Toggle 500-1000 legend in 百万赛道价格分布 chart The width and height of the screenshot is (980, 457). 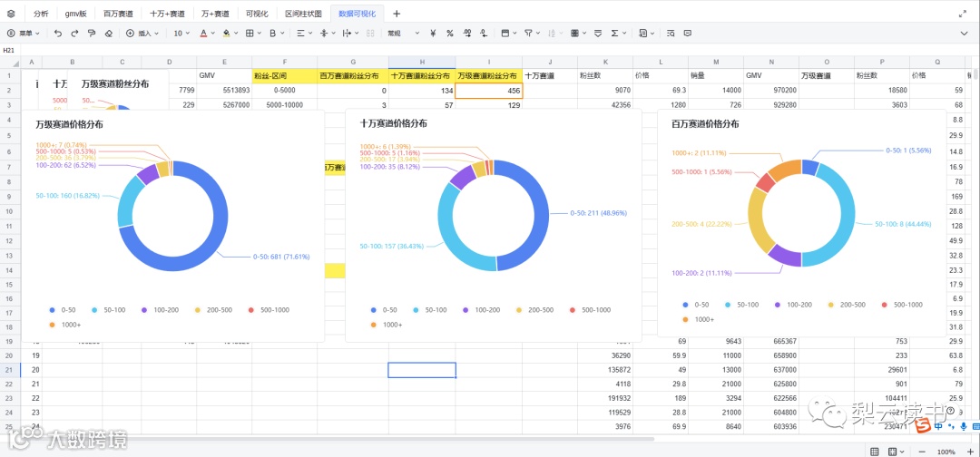901,305
